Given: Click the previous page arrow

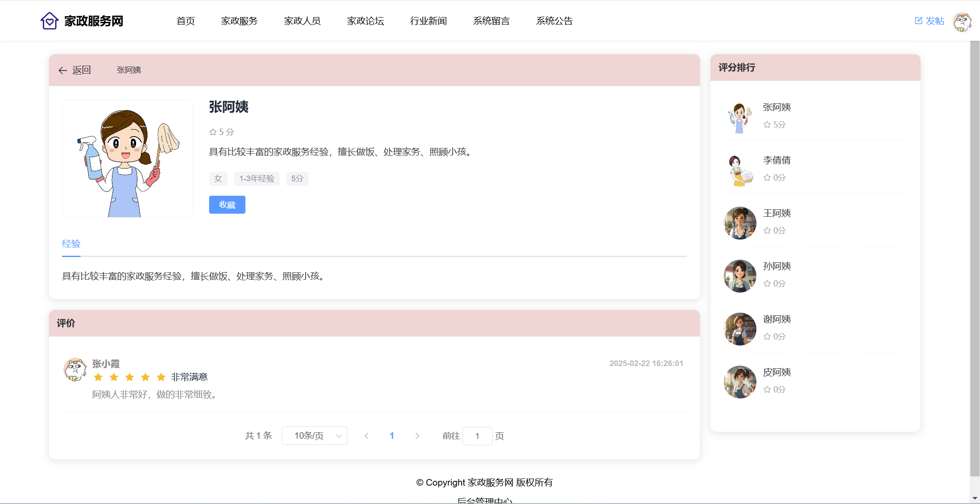Looking at the screenshot, I should (366, 436).
